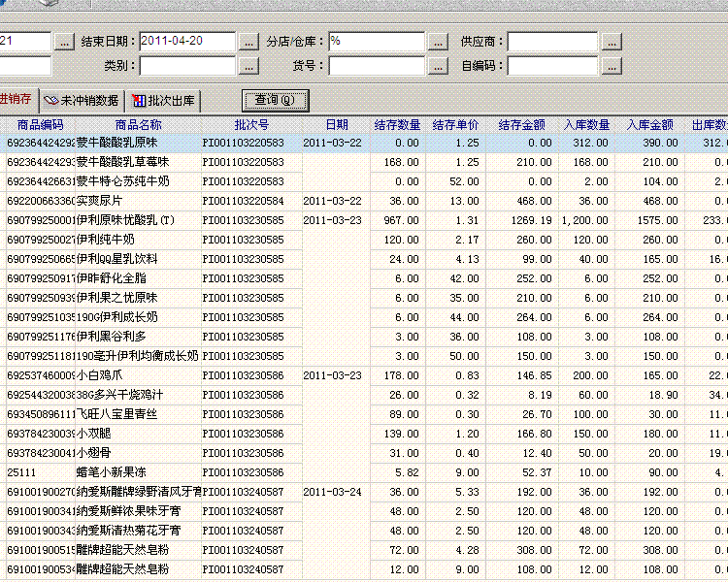
Task: Open lookup button beside 货号 field
Action: coord(438,66)
